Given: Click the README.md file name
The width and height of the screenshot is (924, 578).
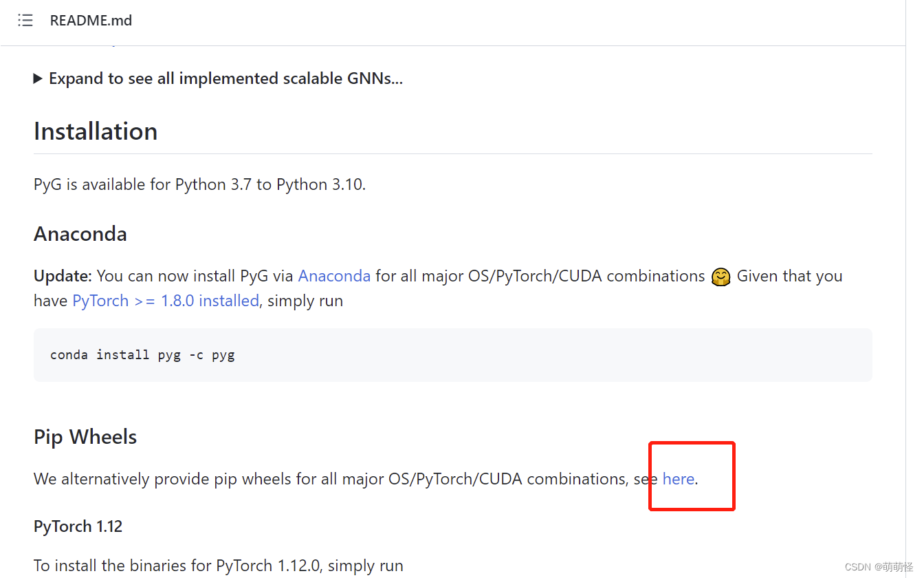Looking at the screenshot, I should click(x=91, y=21).
